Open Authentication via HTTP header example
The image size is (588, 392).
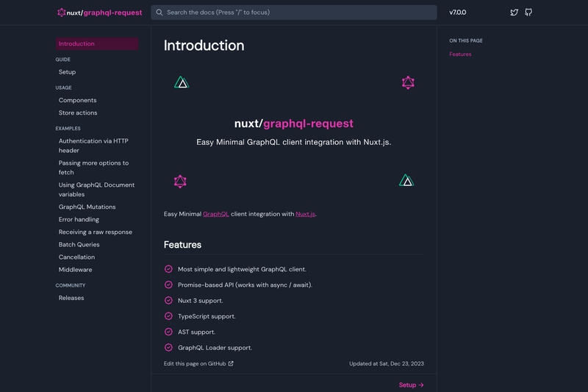pos(93,146)
